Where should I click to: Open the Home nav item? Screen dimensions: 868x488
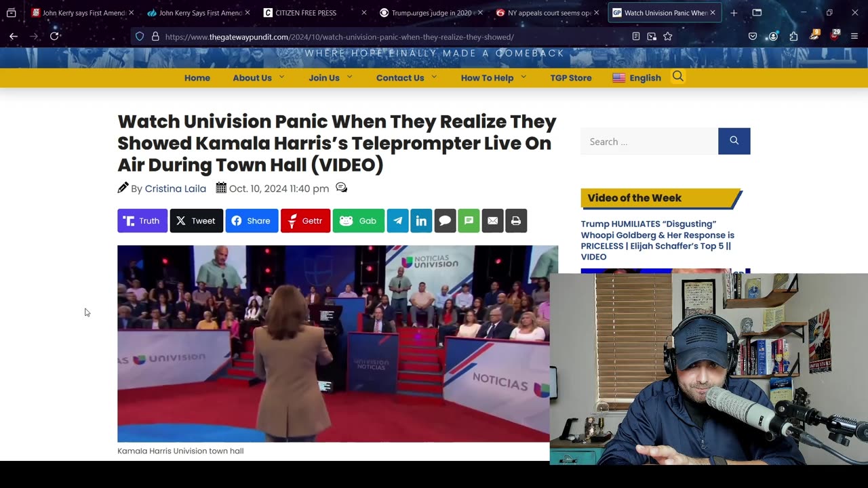click(x=197, y=78)
